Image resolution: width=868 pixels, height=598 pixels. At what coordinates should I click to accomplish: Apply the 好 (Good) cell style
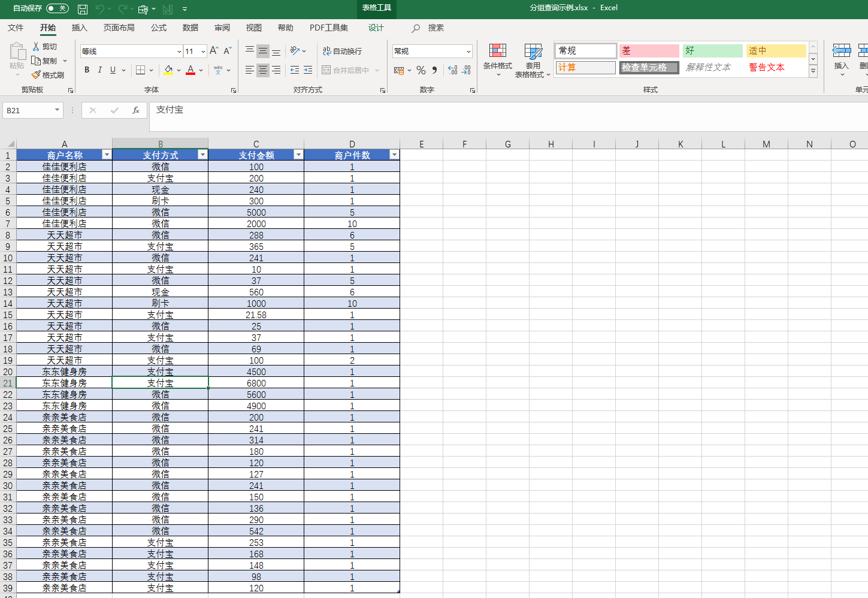point(713,51)
